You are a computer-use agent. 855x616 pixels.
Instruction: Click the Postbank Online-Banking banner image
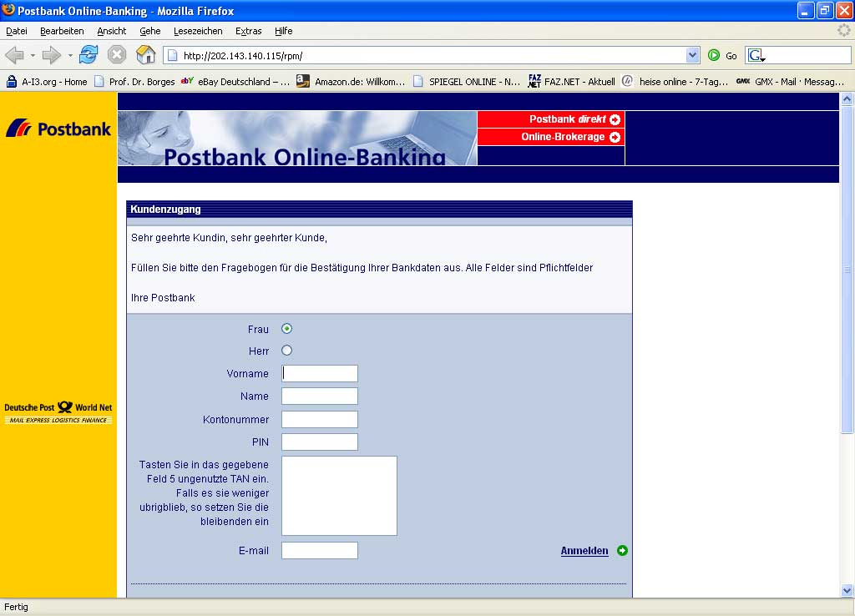pos(297,138)
